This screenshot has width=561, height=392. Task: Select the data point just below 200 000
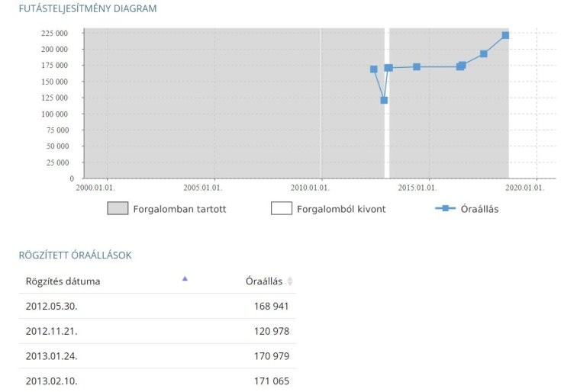484,53
